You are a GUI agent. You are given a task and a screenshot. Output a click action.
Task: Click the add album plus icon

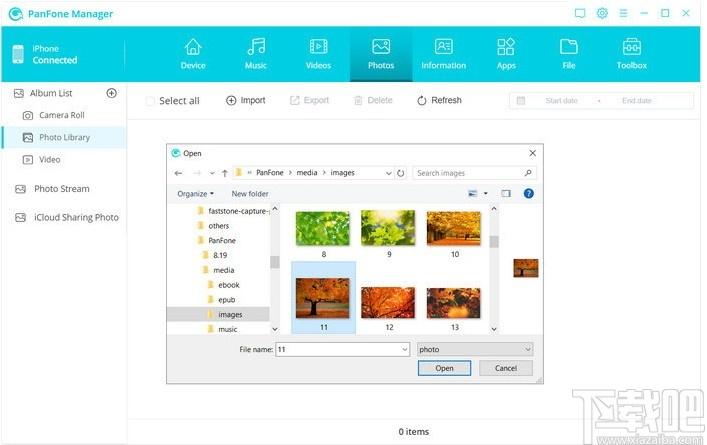point(111,93)
